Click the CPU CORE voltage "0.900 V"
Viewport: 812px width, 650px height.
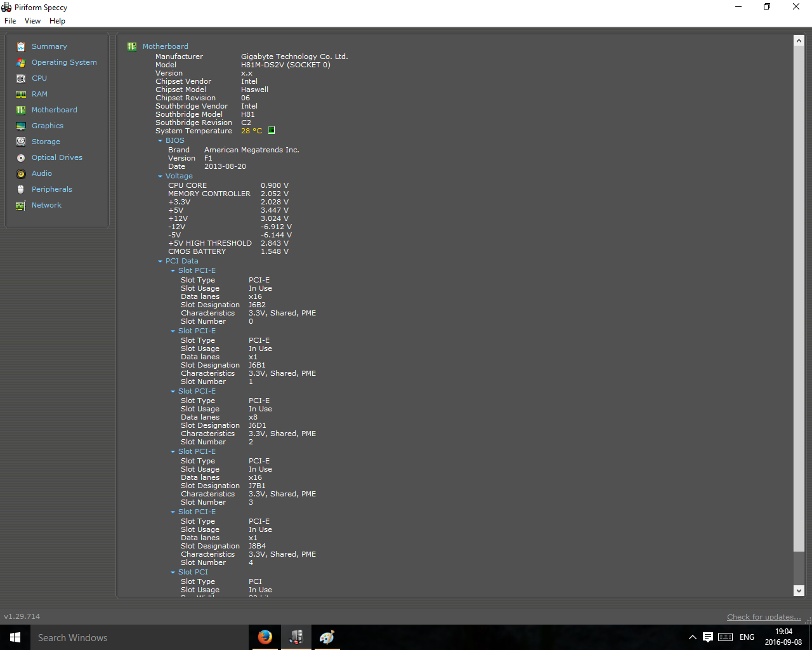[275, 185]
